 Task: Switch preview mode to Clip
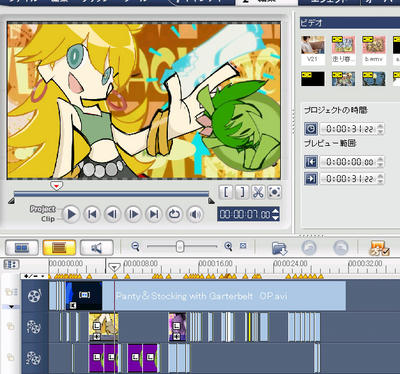click(48, 219)
